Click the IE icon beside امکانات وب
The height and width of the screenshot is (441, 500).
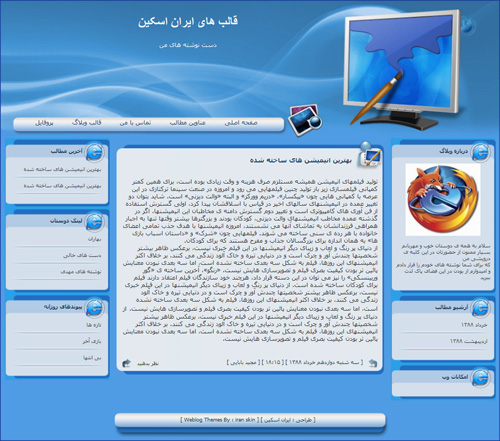[x=480, y=378]
